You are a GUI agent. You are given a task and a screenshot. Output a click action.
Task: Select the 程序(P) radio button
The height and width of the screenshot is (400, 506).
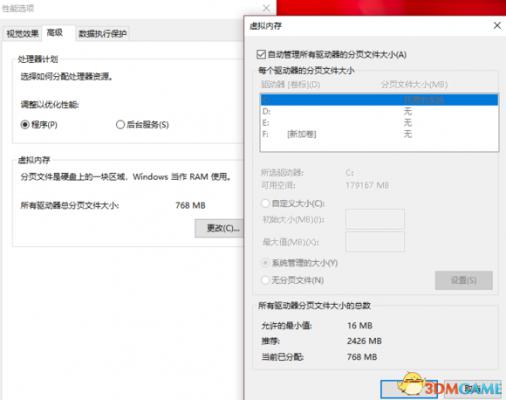tap(25, 125)
